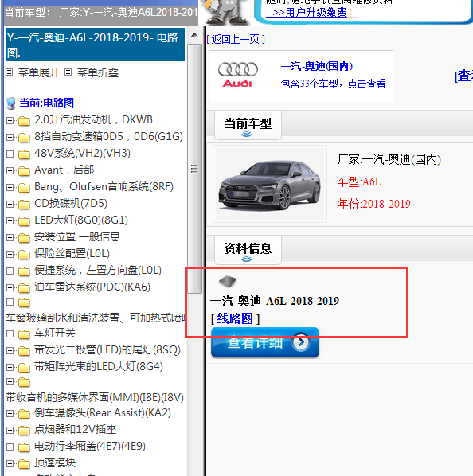Viewport: 473px width, 476px height.
Task: Expand the 安装位置 一般信息 node
Action: [x=10, y=237]
